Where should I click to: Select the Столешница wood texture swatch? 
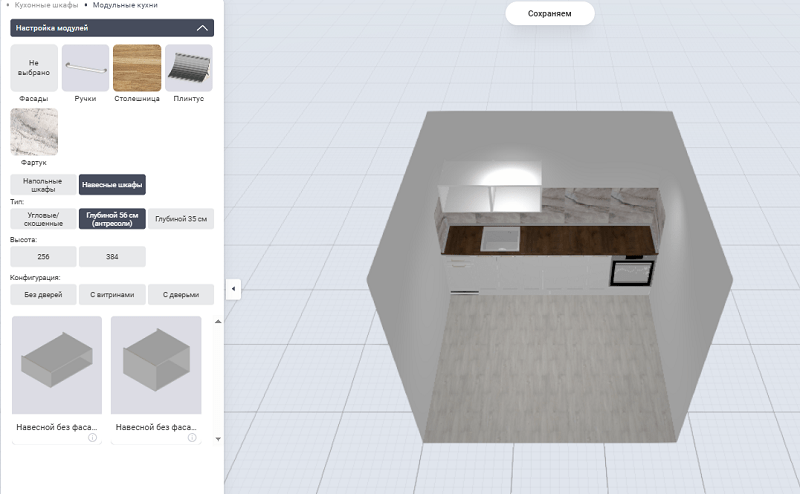click(137, 68)
